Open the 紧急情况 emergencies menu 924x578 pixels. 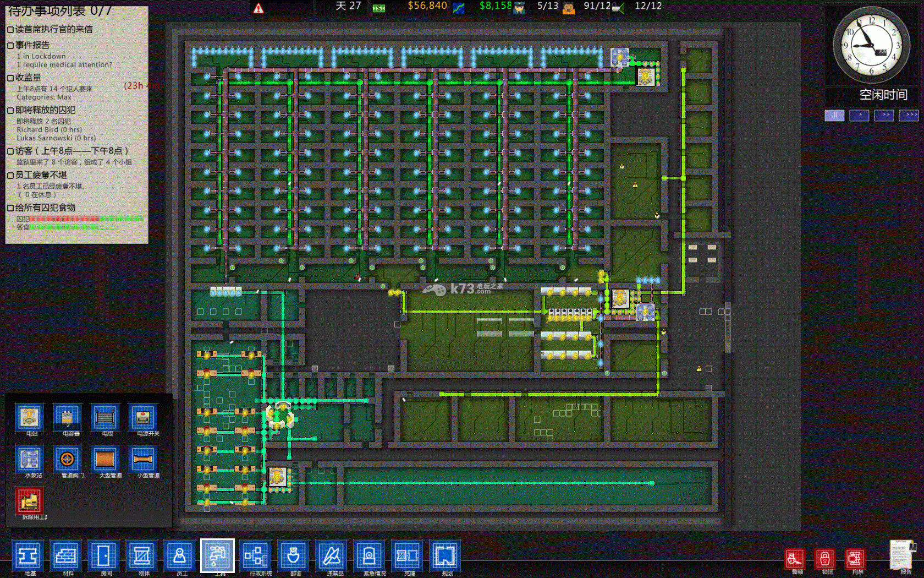(x=370, y=556)
